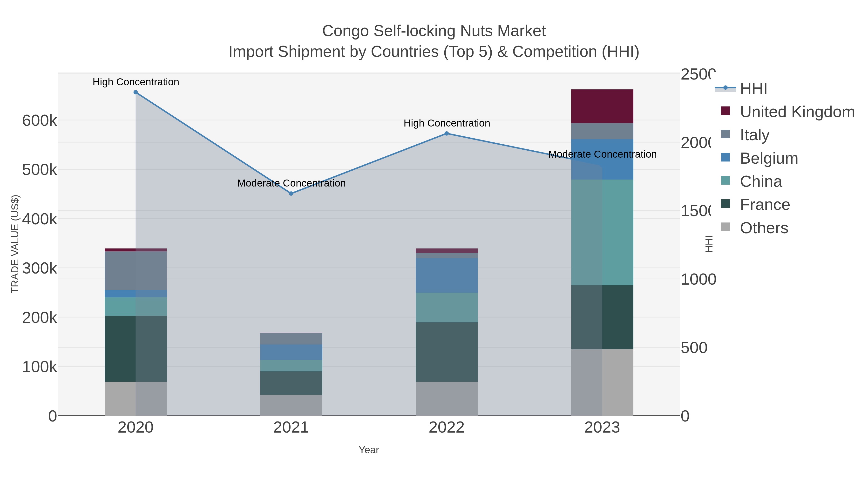Click the 2022 Belgium bar segment
The height and width of the screenshot is (488, 868).
pyautogui.click(x=447, y=275)
